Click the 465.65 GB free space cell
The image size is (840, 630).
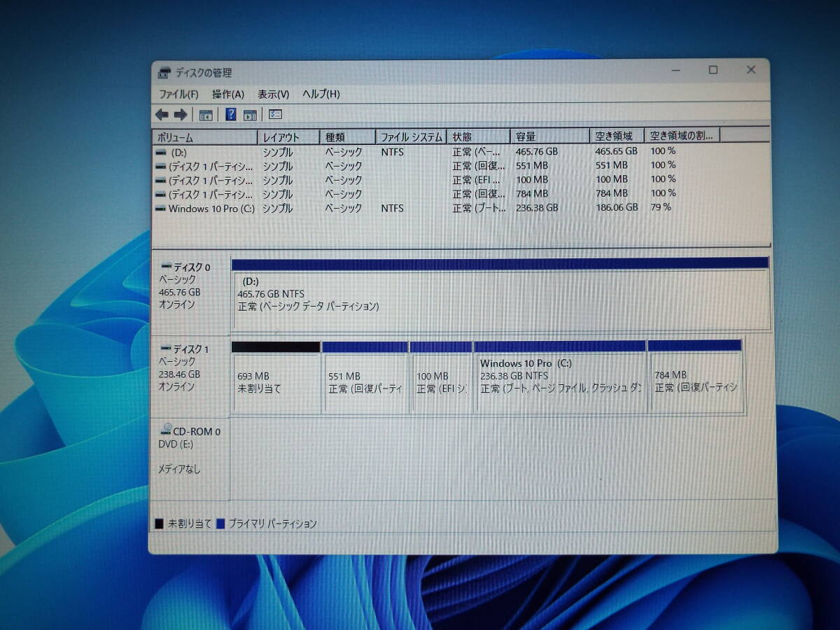pos(616,150)
